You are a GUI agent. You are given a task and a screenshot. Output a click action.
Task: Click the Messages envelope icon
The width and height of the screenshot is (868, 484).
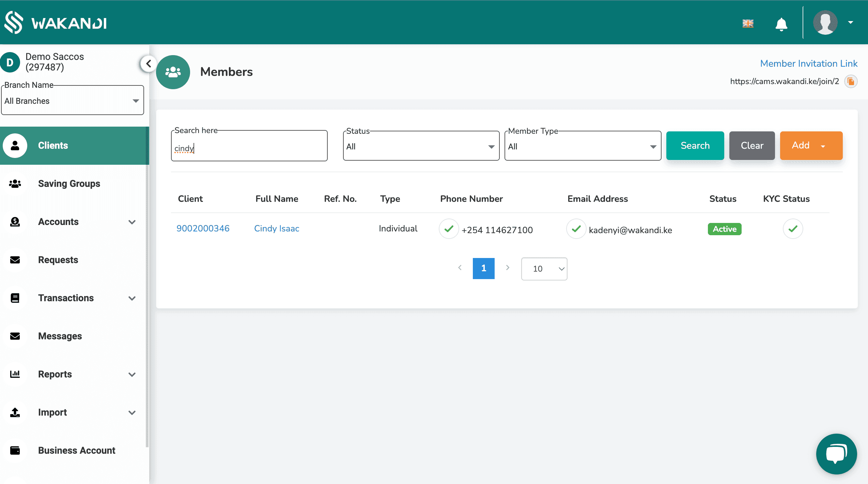tap(15, 336)
